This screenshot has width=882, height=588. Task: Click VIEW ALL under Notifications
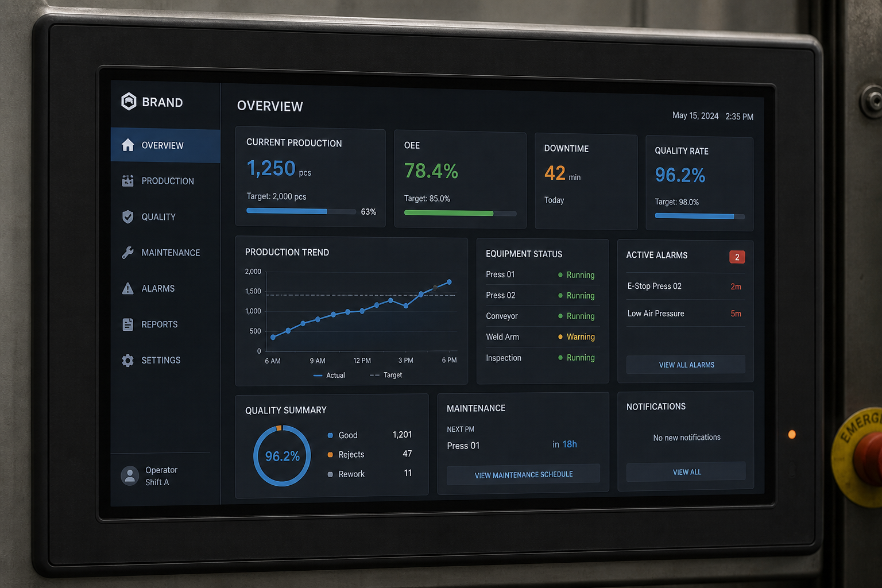pos(686,471)
